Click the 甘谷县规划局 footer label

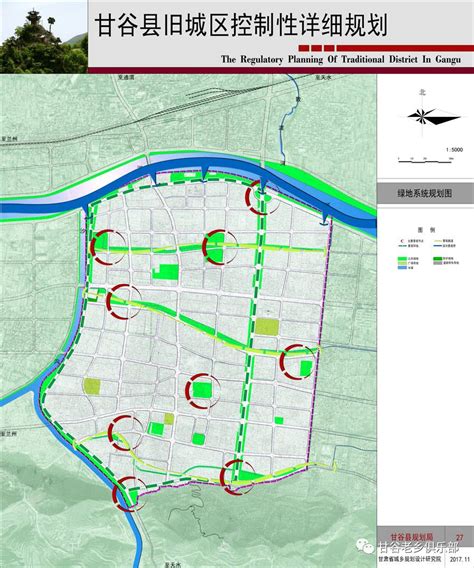[x=411, y=536]
